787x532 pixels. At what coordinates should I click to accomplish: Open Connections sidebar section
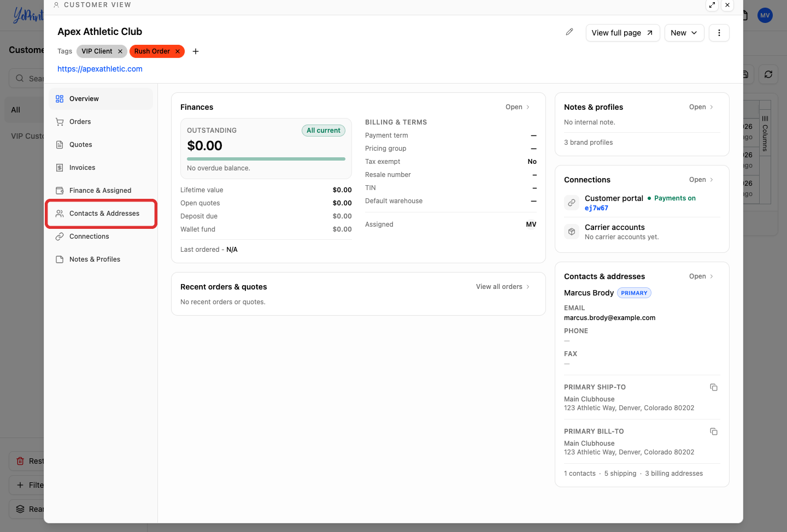[x=101, y=237]
